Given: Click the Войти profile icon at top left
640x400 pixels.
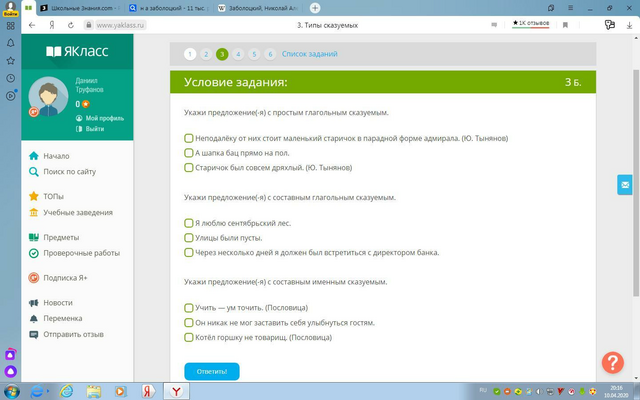Looking at the screenshot, I should (10, 8).
